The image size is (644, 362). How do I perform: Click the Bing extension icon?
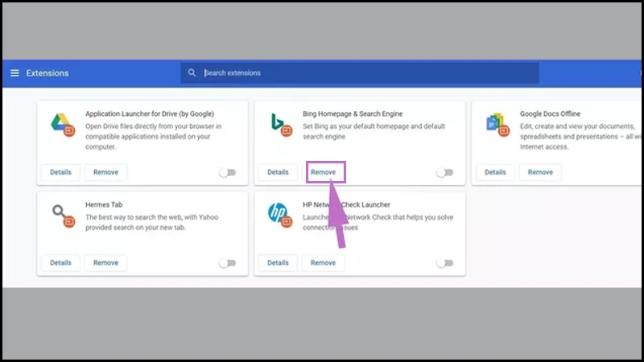pyautogui.click(x=281, y=125)
